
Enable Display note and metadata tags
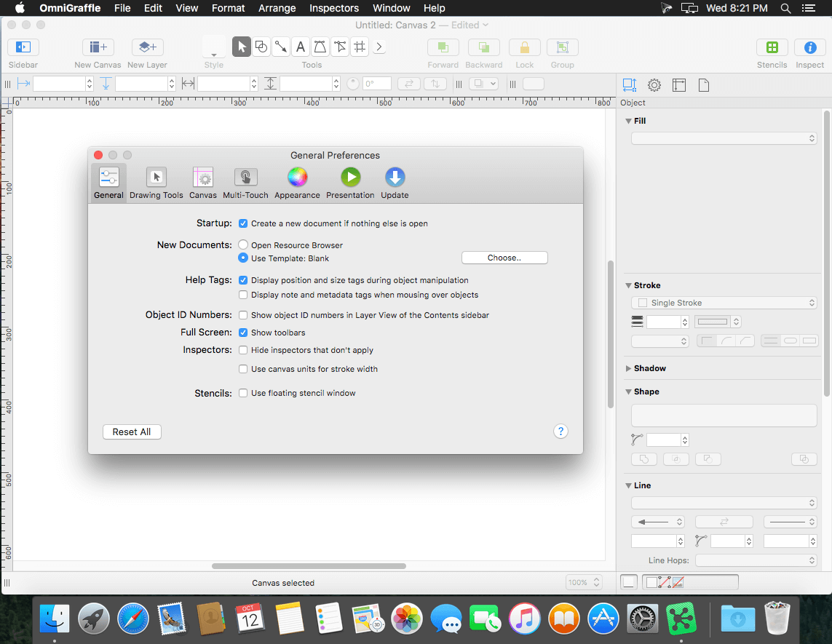point(243,295)
